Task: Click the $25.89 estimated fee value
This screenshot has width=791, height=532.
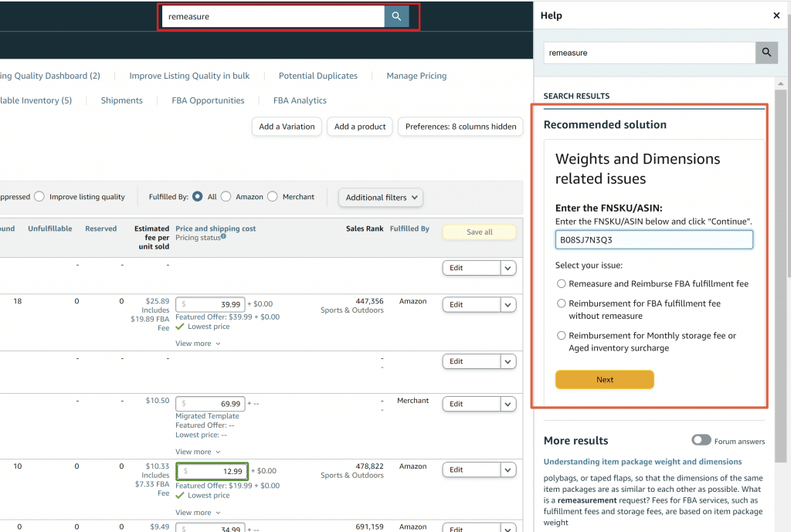Action: 158,301
